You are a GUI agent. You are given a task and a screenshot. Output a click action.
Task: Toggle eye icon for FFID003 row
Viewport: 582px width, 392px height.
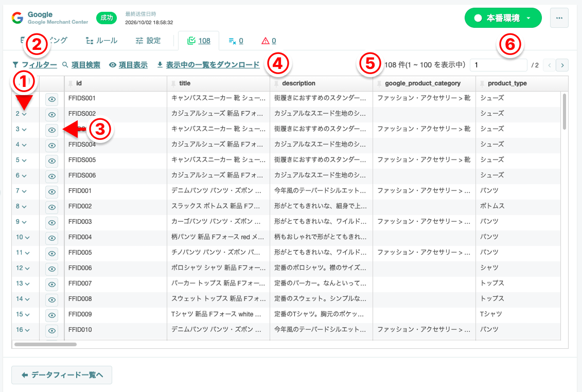[52, 222]
